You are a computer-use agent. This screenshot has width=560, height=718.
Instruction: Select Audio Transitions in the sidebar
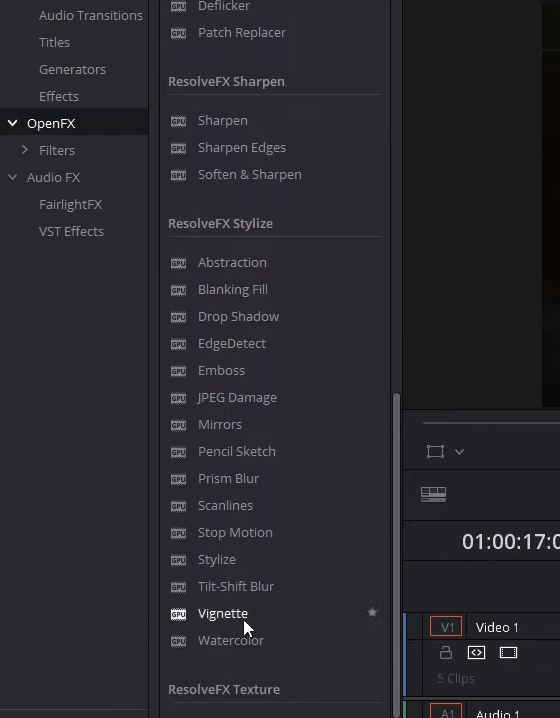coord(91,16)
